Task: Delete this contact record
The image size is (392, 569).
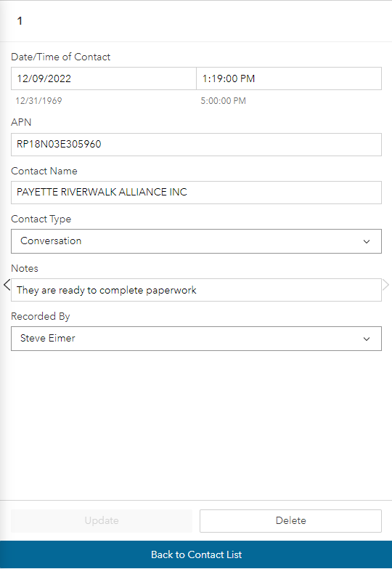Action: (290, 521)
